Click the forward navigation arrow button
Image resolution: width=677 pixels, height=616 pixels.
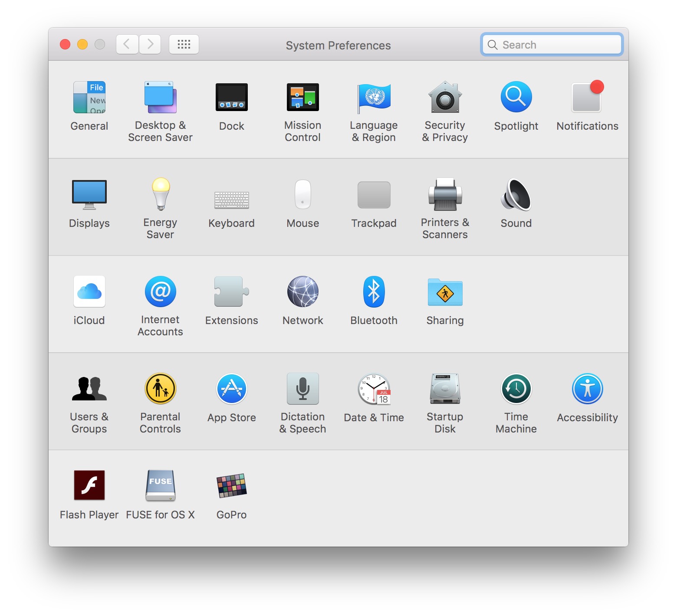pyautogui.click(x=150, y=44)
